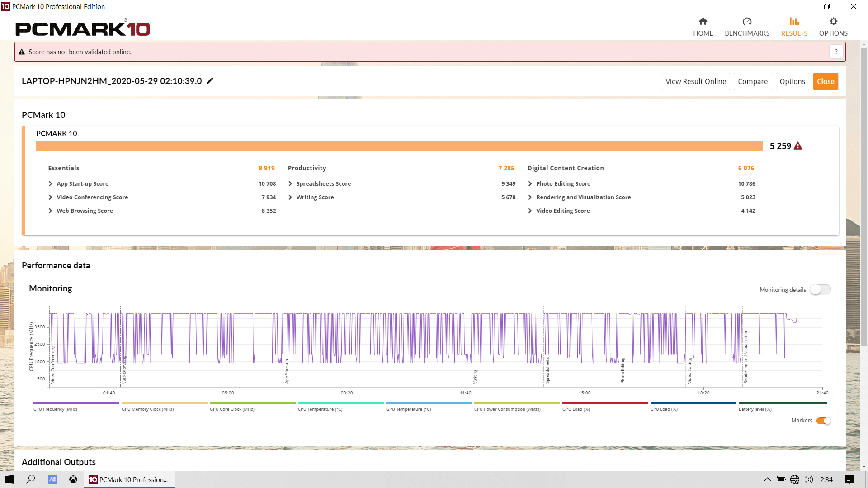Click the RESULTS navigation icon
This screenshot has height=488, width=868.
794,21
